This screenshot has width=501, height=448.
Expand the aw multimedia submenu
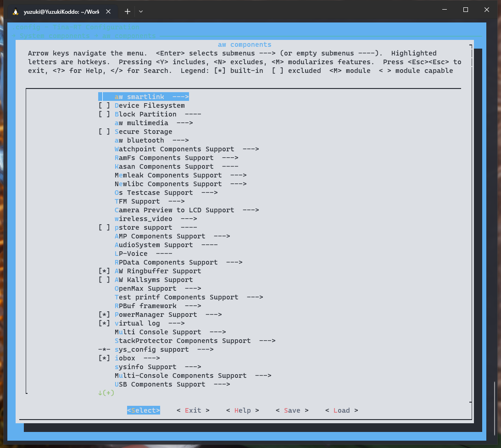point(153,123)
